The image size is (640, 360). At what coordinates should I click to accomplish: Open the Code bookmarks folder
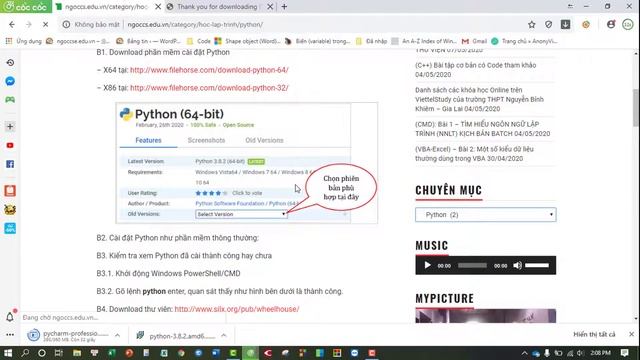[x=199, y=41]
